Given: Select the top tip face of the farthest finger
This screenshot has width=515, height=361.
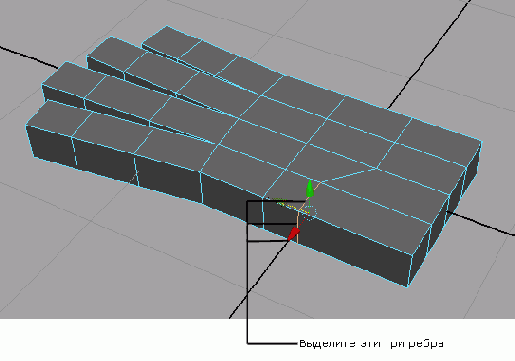Looking at the screenshot, I should [x=172, y=42].
